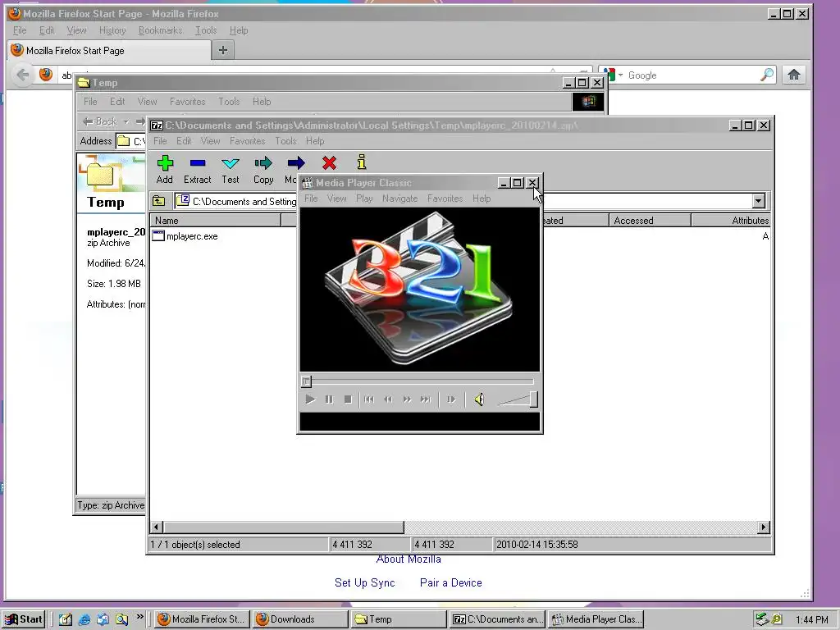Click the Back history dropdown arrow in Temp window

point(126,121)
